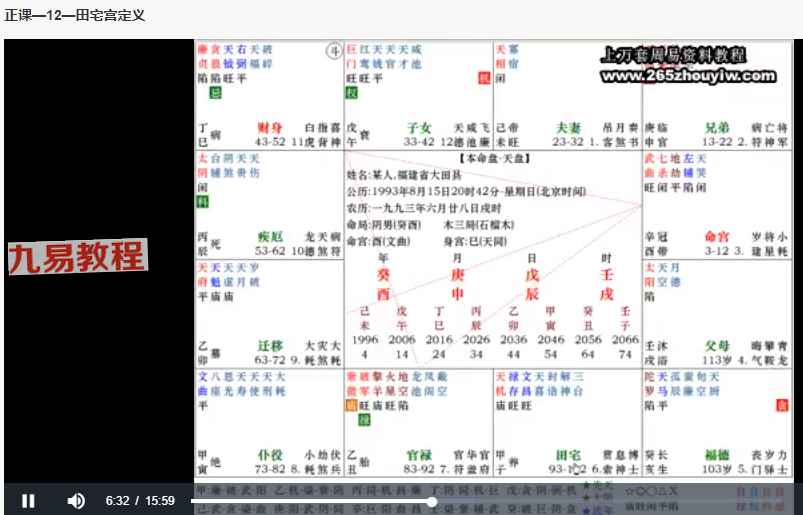Select the 命宫 palace label

click(716, 237)
